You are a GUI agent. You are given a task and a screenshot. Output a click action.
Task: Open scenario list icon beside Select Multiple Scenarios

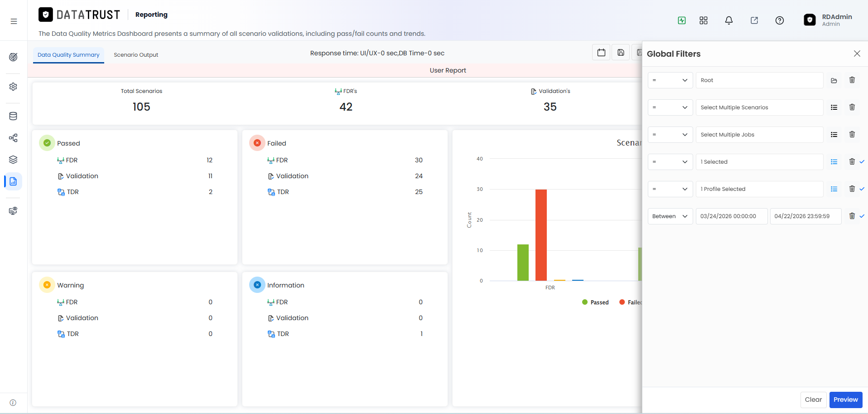pyautogui.click(x=834, y=107)
